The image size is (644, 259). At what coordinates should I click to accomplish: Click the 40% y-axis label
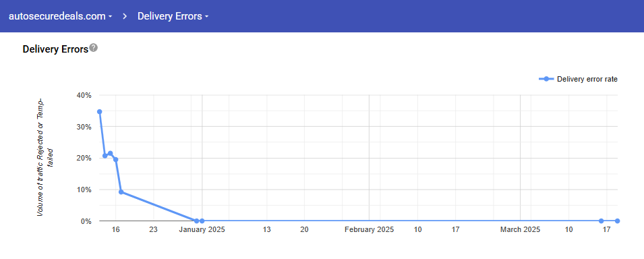coord(84,95)
